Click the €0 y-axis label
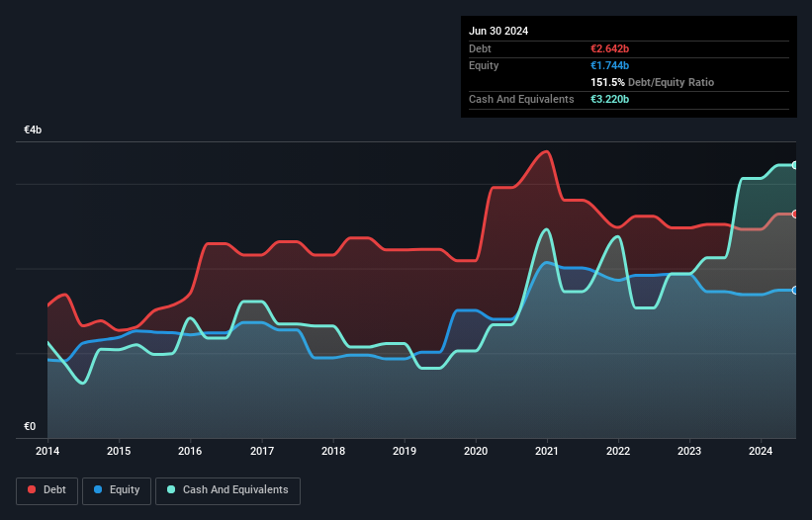Screen dimensions: 812x520 point(29,427)
